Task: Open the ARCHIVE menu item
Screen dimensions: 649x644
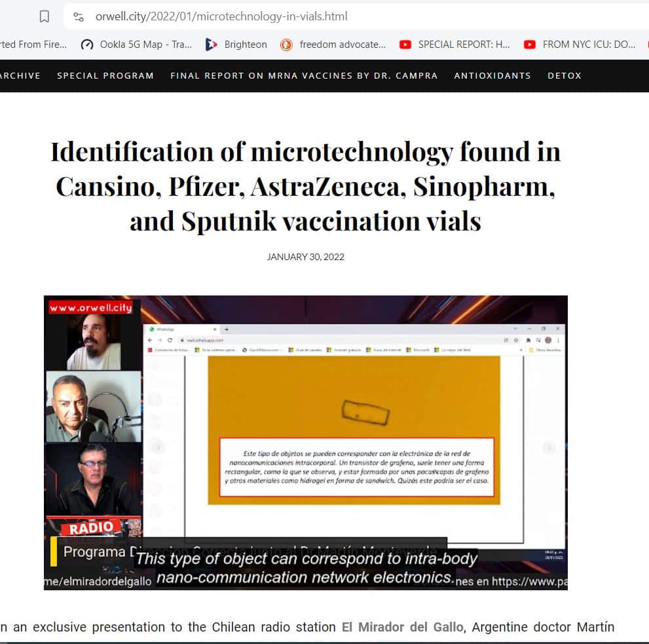Action: 20,76
